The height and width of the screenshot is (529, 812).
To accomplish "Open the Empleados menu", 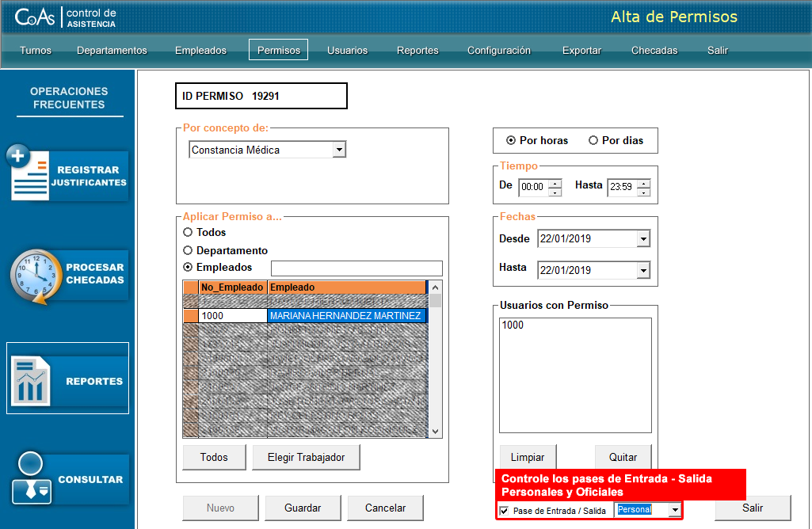I will click(200, 50).
